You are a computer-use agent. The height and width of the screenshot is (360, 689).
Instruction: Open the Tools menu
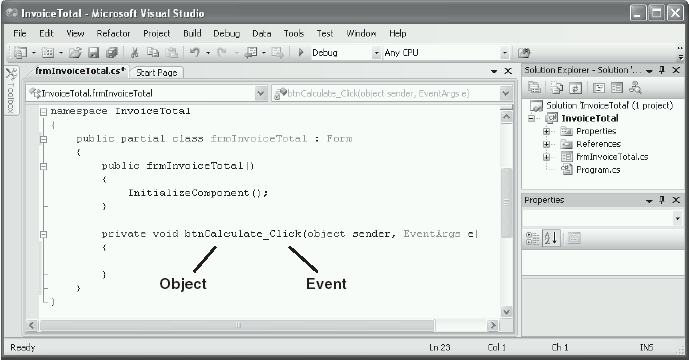(x=294, y=33)
